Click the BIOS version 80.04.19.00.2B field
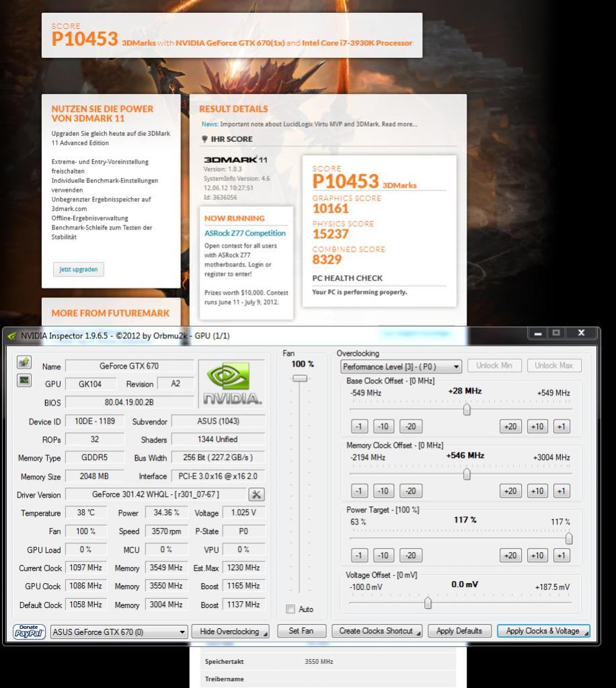616x688 pixels. pos(129,402)
